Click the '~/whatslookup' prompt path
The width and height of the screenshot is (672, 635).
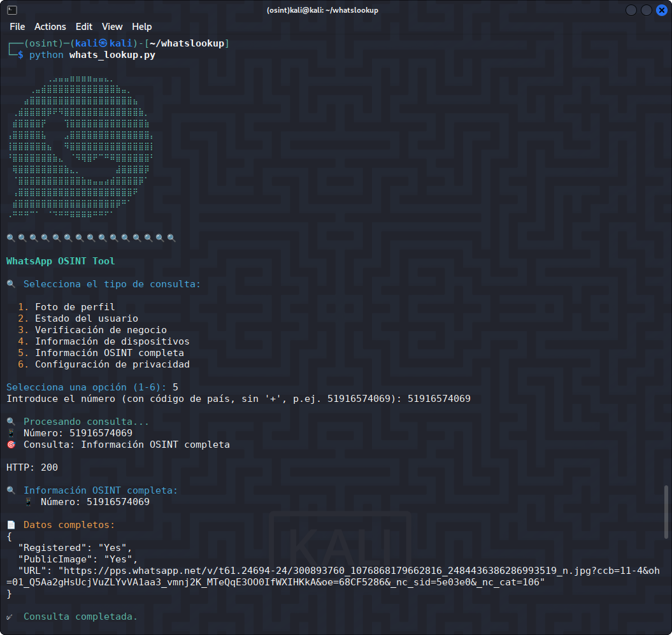[187, 43]
